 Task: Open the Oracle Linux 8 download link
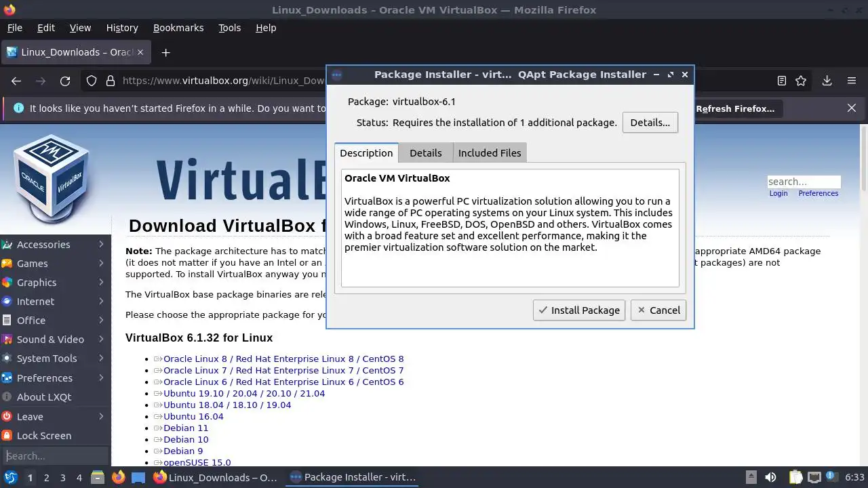pyautogui.click(x=283, y=359)
